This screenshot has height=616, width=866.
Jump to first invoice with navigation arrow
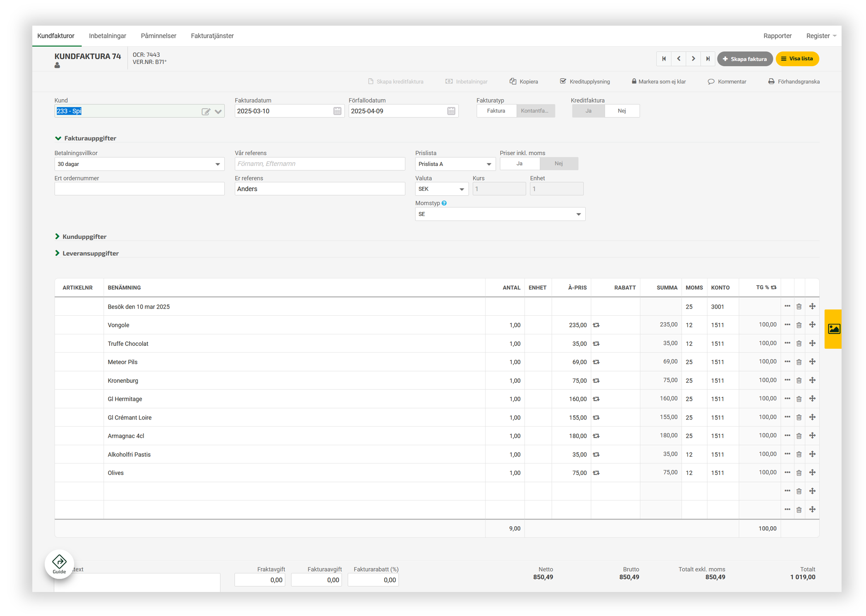tap(664, 59)
